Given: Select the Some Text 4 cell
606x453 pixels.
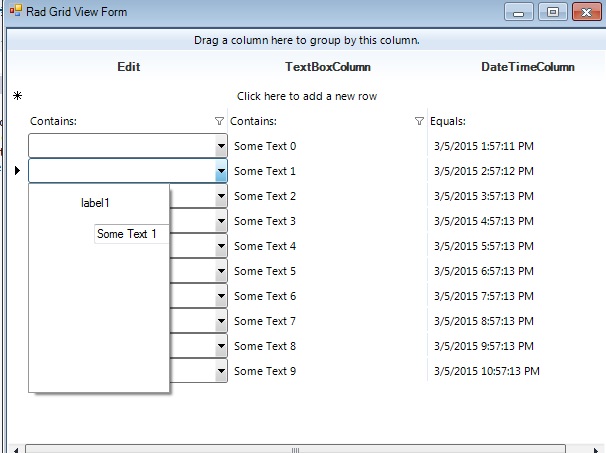Looking at the screenshot, I should (265, 246).
